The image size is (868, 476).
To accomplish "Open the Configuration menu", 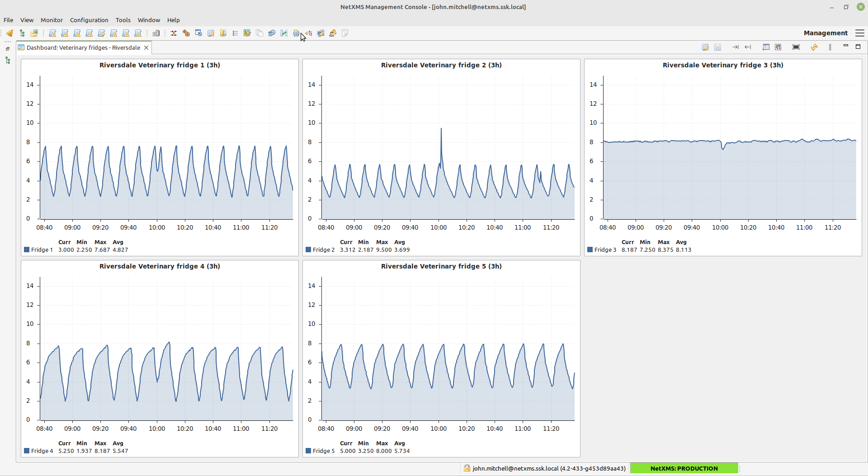I will (89, 20).
